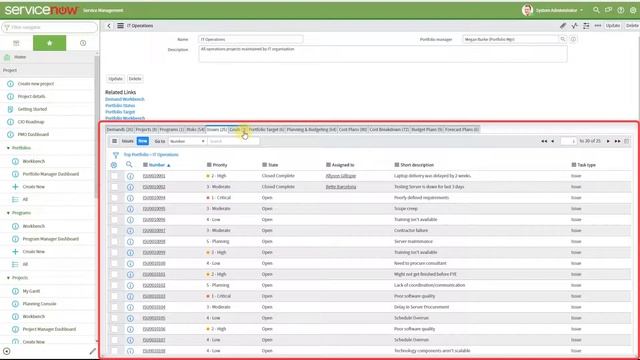The image size is (640, 360).
Task: Switch navigator to all applications icon
Action: 16,43
